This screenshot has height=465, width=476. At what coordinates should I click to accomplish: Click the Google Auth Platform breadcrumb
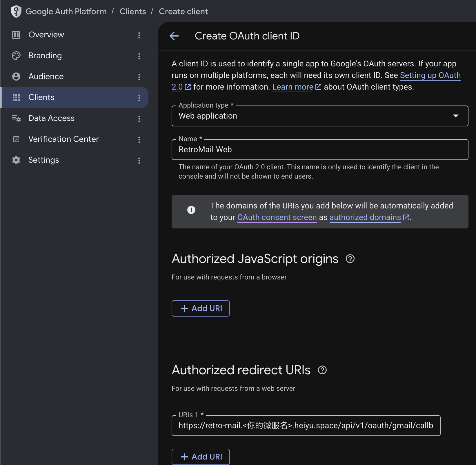(x=66, y=11)
